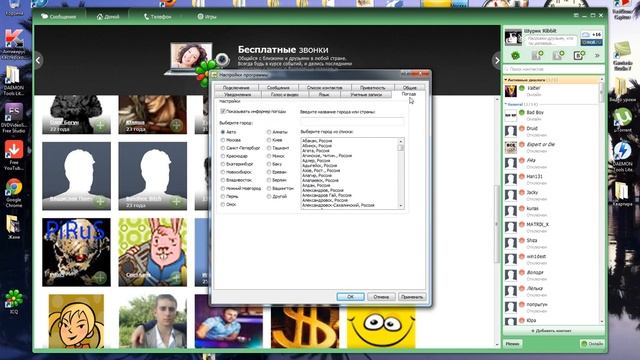This screenshot has width=640, height=360.
Task: Open uTorrent desktop icon on the right
Action: [x=622, y=120]
